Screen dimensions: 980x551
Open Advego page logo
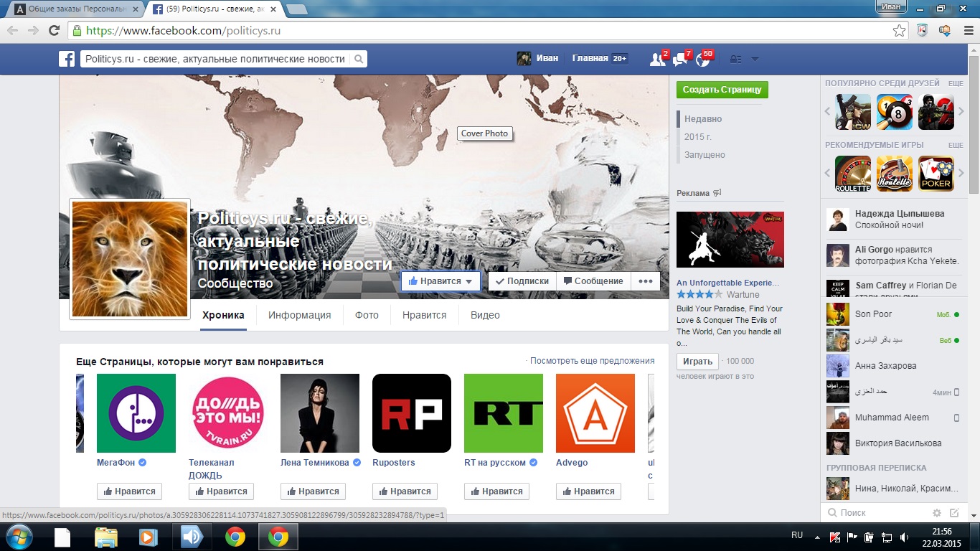(595, 413)
